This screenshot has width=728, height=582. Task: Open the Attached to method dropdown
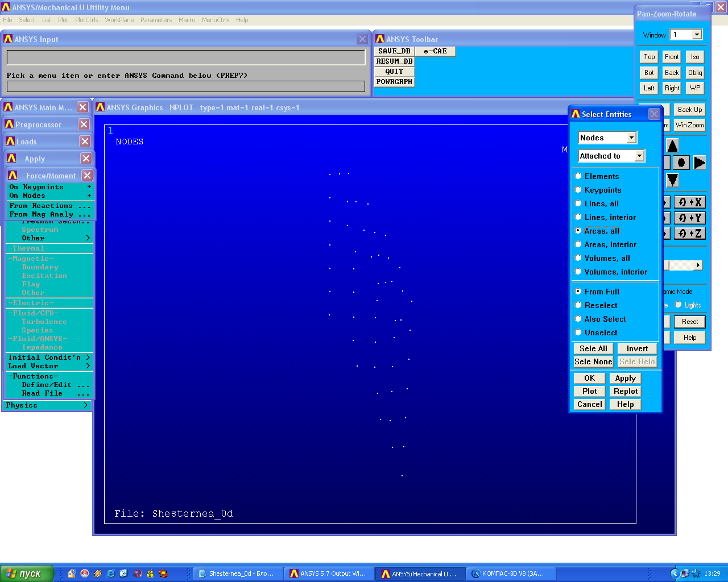point(639,156)
